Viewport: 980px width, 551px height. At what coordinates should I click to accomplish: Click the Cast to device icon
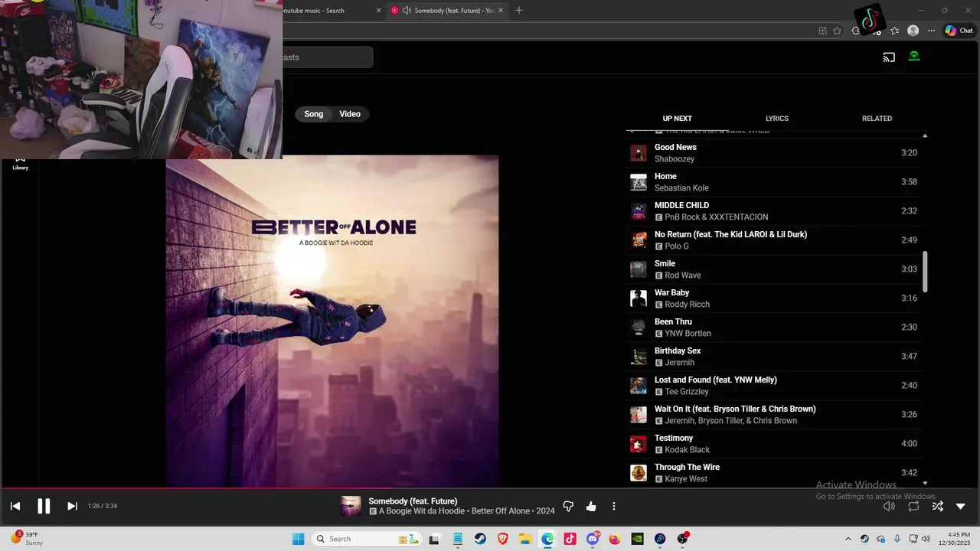pos(889,57)
